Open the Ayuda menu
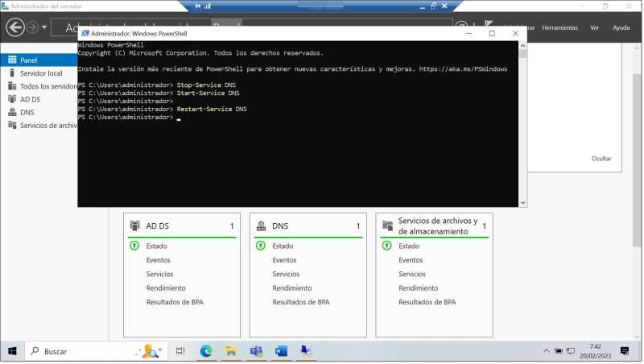The height and width of the screenshot is (364, 644). pyautogui.click(x=621, y=28)
